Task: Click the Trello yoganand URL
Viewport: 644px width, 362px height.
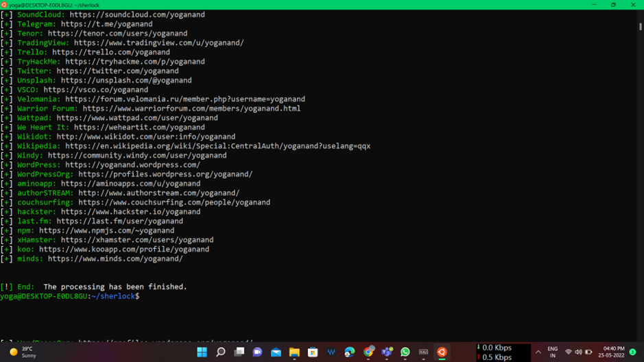Action: coord(111,52)
